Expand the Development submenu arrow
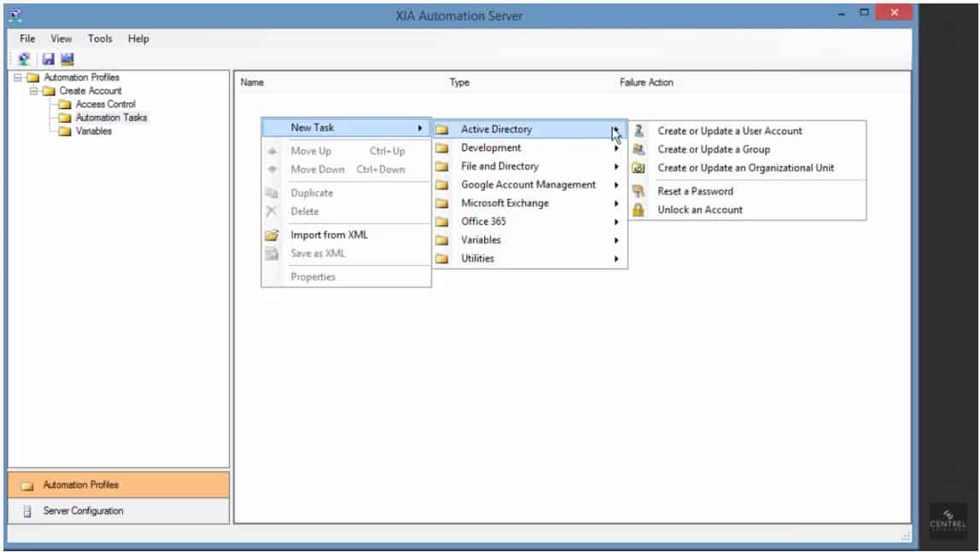The width and height of the screenshot is (980, 552). (616, 148)
